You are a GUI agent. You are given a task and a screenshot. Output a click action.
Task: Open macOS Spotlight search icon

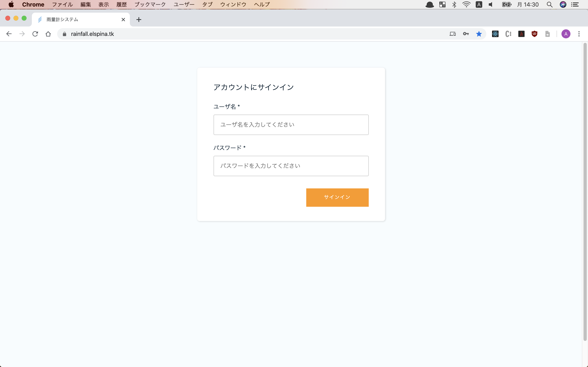pos(549,4)
